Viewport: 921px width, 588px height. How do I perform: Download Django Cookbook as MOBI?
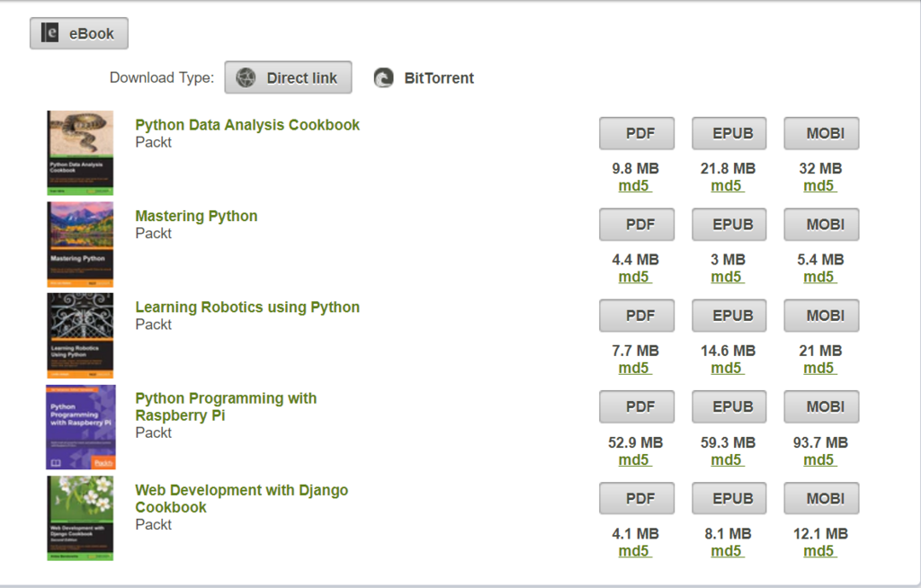click(x=821, y=499)
